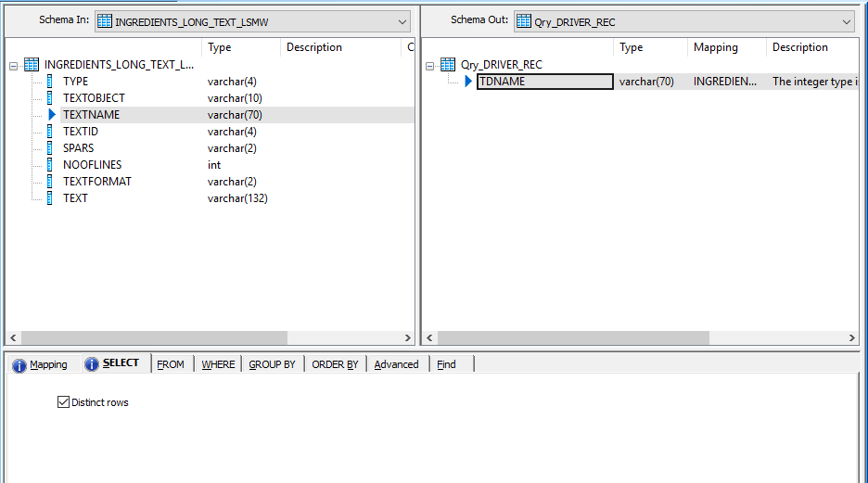Click the TEXT column icon
This screenshot has height=483, width=868.
pyautogui.click(x=50, y=198)
